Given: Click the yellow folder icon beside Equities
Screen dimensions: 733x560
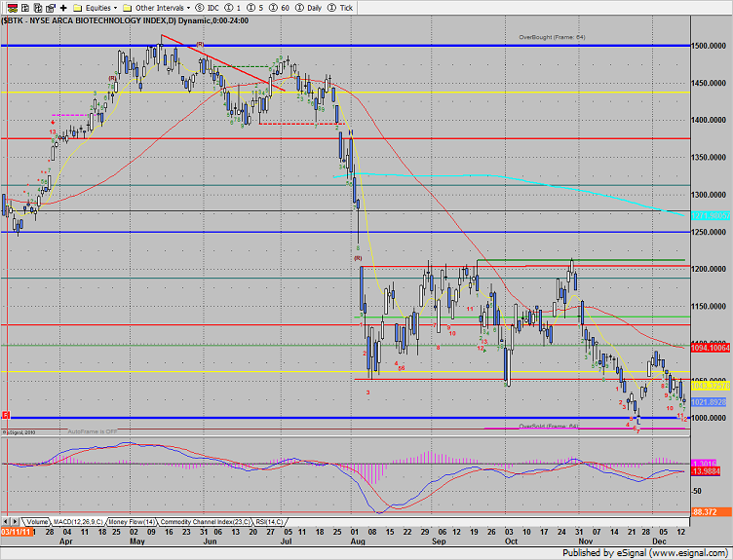Looking at the screenshot, I should [78, 8].
